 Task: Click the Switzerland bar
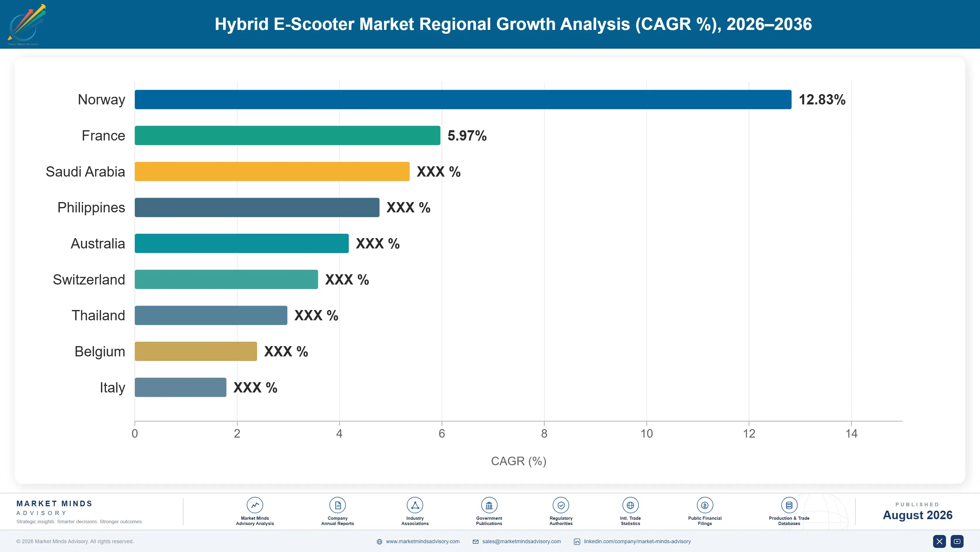pyautogui.click(x=226, y=280)
